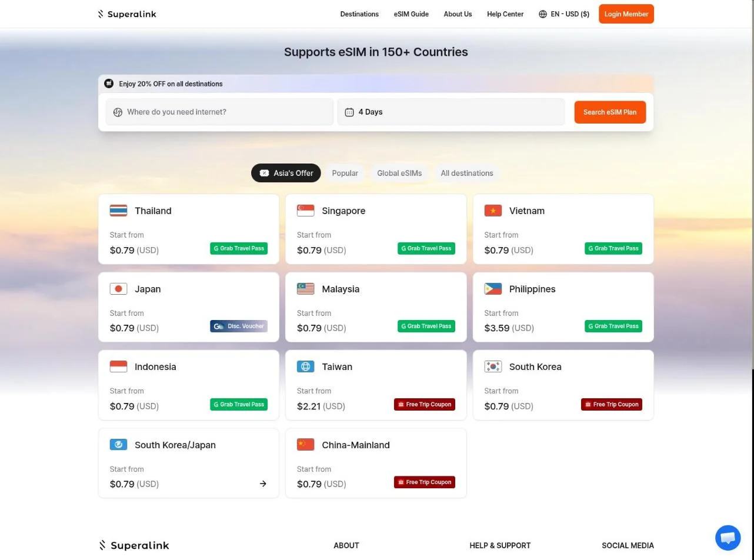
Task: Switch to the All destinations tab
Action: pos(467,173)
